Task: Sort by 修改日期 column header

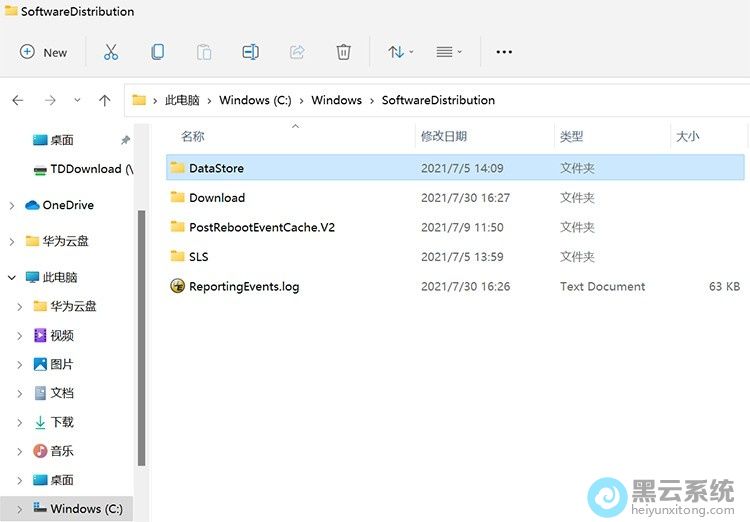Action: click(444, 136)
